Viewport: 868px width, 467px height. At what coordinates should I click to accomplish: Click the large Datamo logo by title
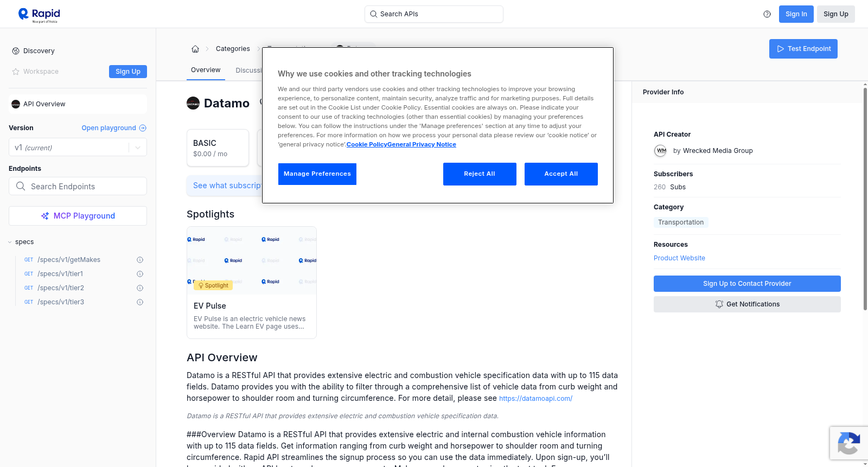(193, 103)
